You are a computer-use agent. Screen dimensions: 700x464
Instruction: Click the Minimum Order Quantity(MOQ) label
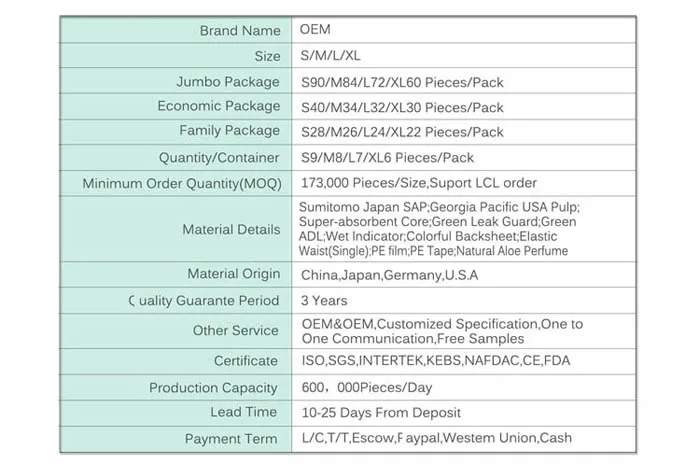coord(181,184)
